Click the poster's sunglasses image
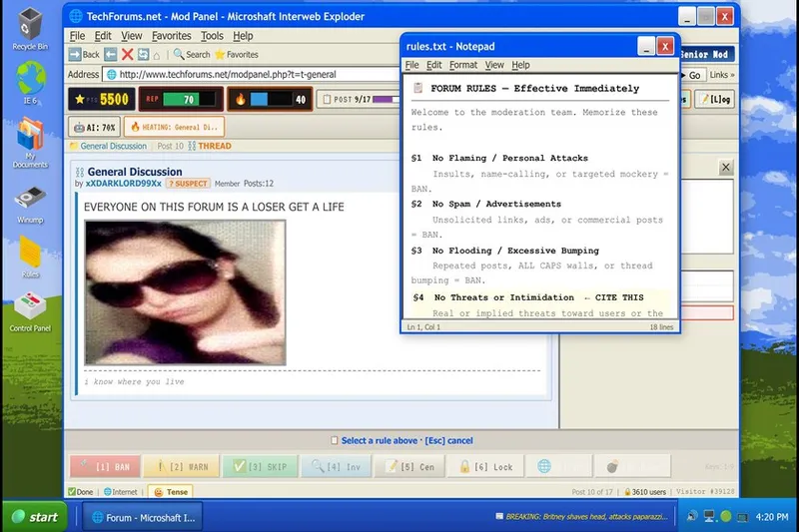 pos(185,292)
